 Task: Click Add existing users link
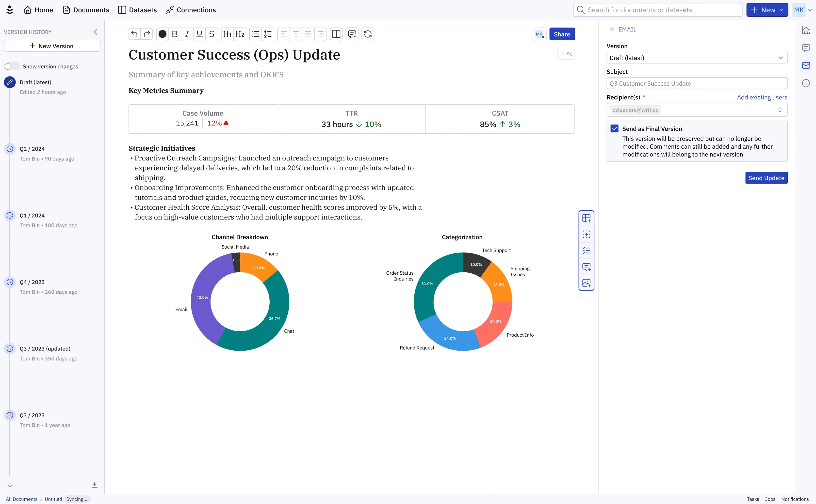tap(762, 97)
